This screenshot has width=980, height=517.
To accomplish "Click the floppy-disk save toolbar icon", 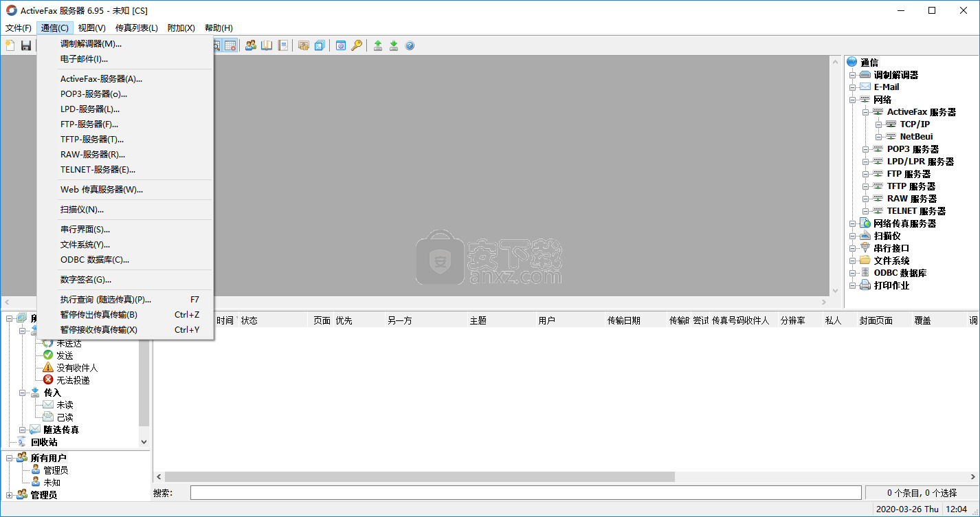I will point(26,45).
